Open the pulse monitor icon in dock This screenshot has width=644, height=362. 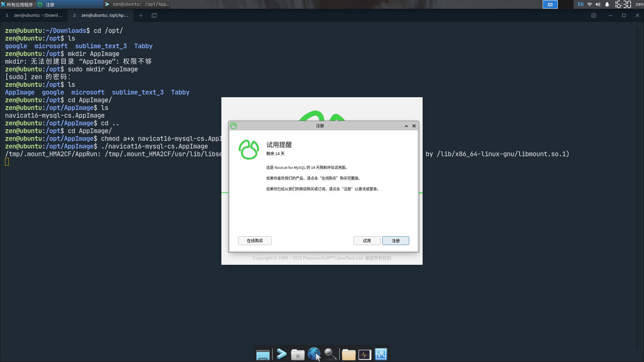[x=365, y=354]
